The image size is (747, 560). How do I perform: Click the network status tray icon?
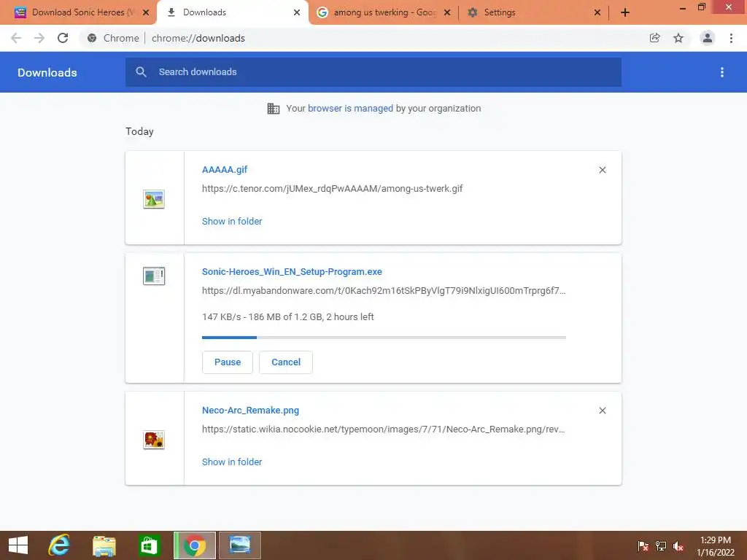point(660,546)
